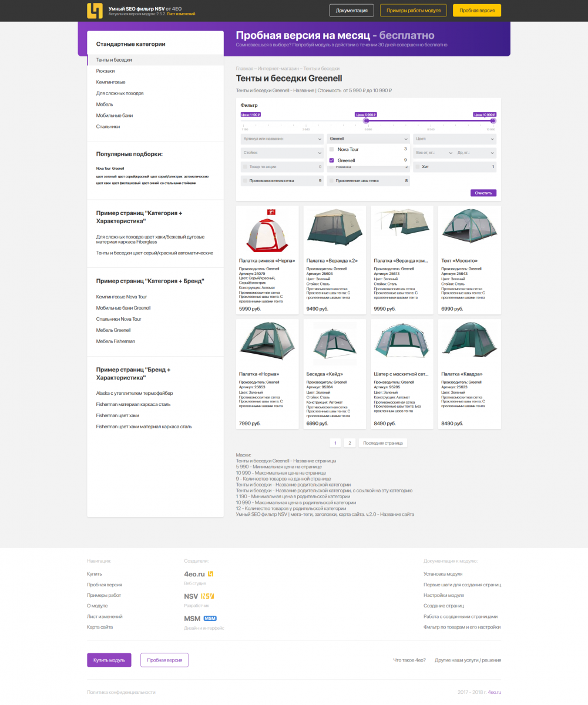Click Создание страниц footer link
588x705 pixels.
443,606
